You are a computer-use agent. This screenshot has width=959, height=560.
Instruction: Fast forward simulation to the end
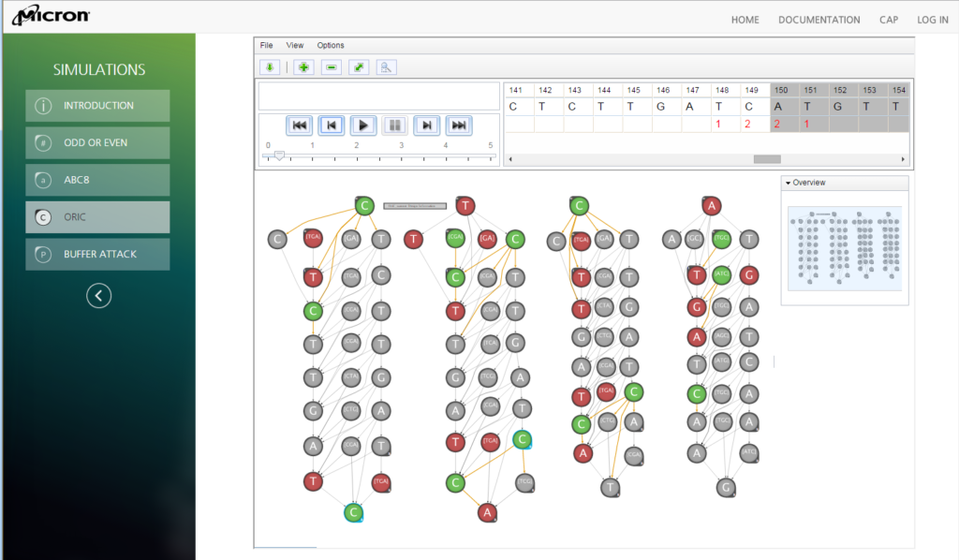[459, 125]
